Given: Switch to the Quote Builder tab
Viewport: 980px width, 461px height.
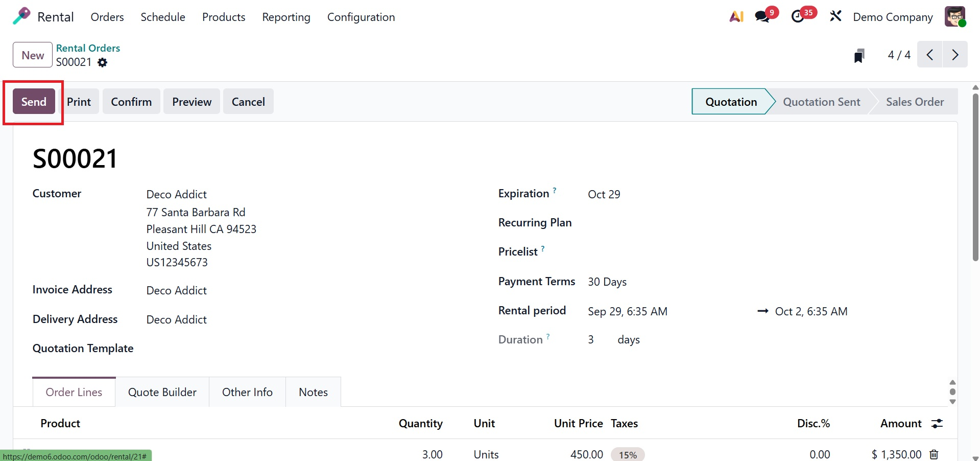Looking at the screenshot, I should 162,392.
